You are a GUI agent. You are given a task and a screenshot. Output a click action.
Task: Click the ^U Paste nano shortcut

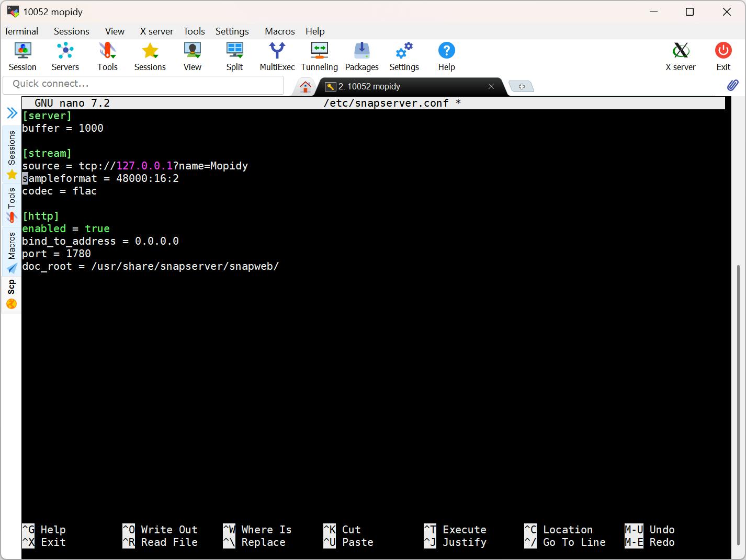[348, 542]
